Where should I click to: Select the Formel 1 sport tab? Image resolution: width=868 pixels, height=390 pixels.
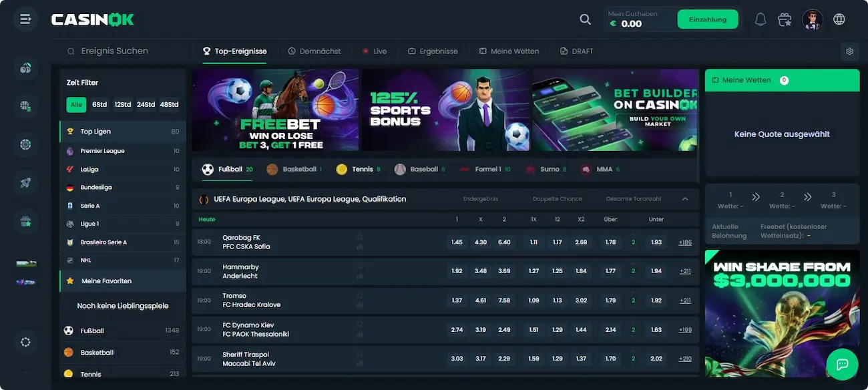[485, 170]
